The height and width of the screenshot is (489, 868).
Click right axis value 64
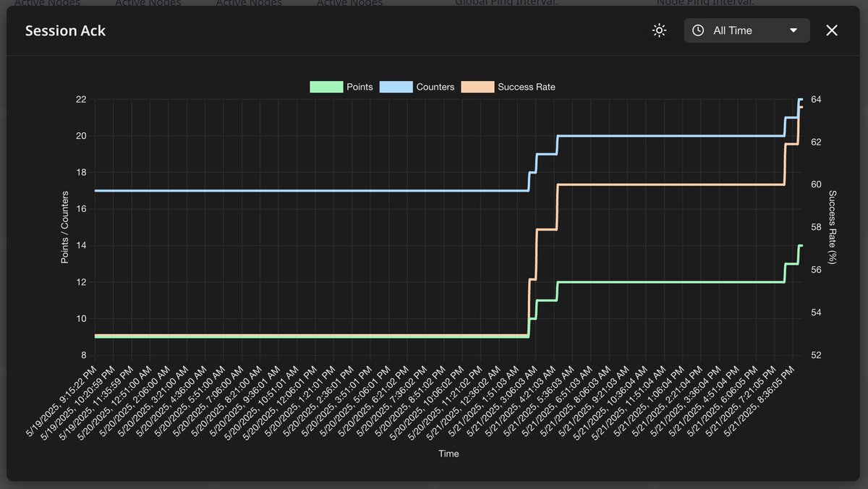tap(815, 99)
